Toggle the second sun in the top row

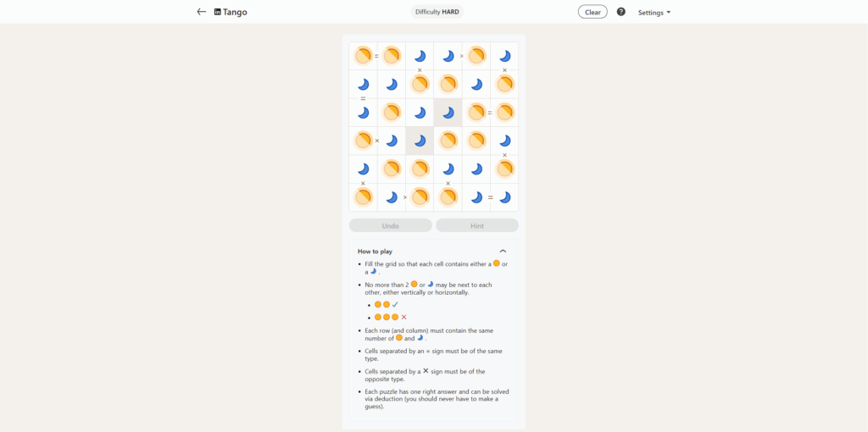(x=392, y=56)
